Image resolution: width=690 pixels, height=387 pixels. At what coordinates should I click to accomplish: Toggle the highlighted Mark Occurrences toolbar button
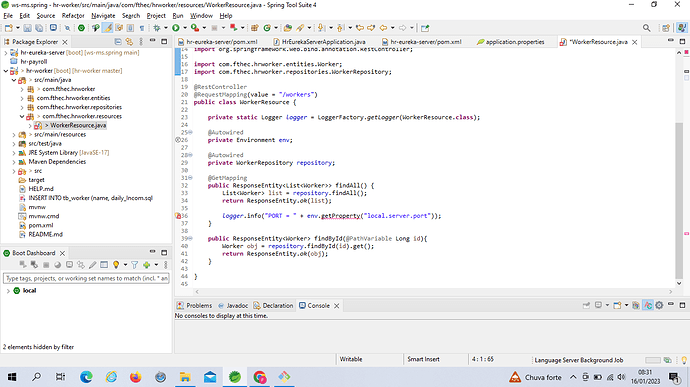click(107, 28)
